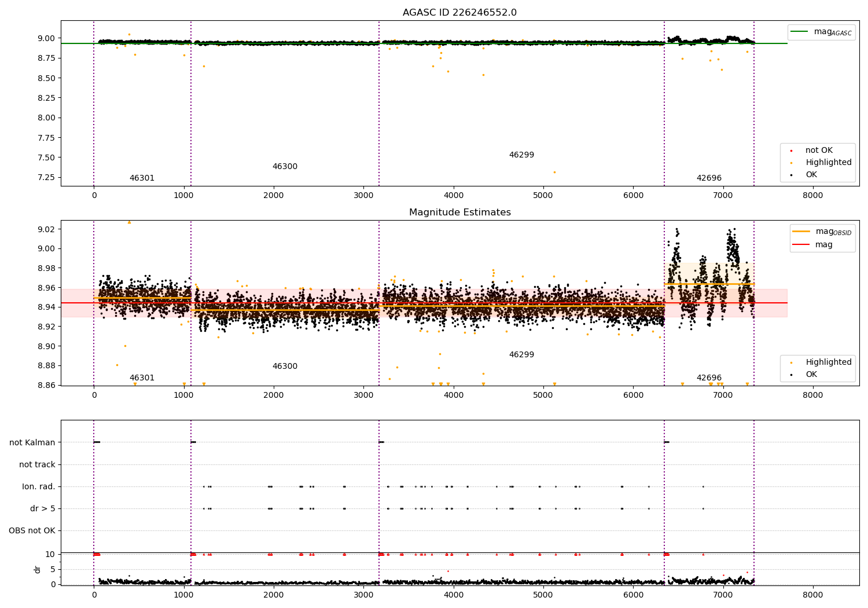Click OBSID label 46299 in the top plot
The image size is (868, 608).
tap(521, 155)
